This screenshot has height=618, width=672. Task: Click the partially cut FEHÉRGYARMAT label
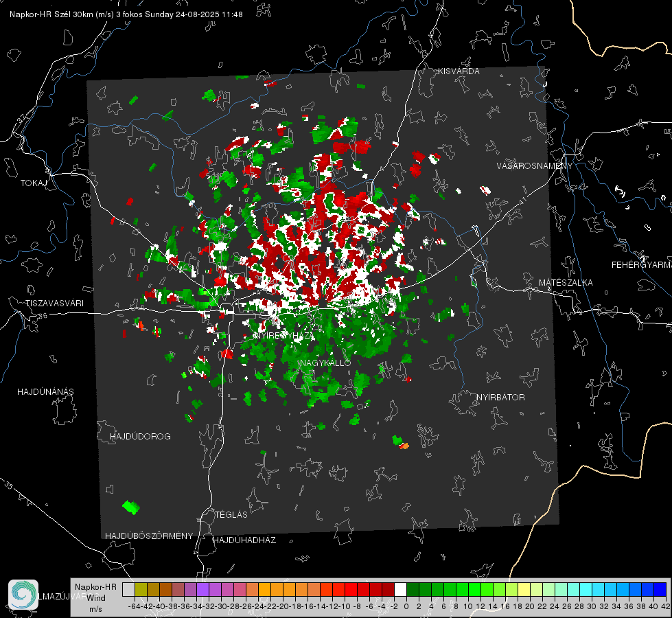642,265
